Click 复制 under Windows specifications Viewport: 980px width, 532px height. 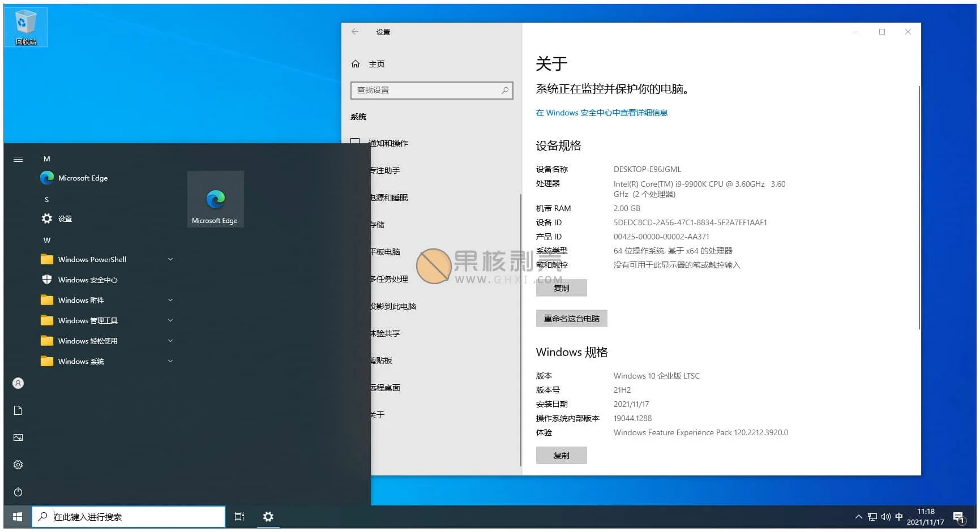pyautogui.click(x=561, y=455)
